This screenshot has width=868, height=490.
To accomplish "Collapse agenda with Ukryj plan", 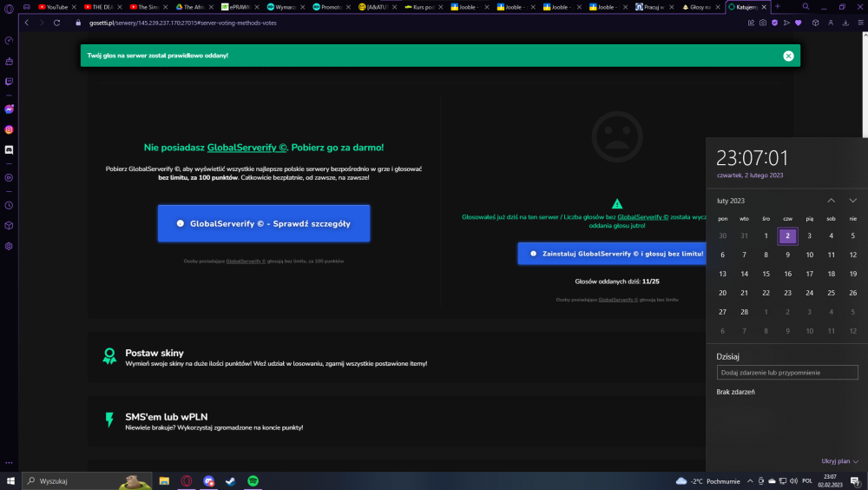I will [x=839, y=461].
